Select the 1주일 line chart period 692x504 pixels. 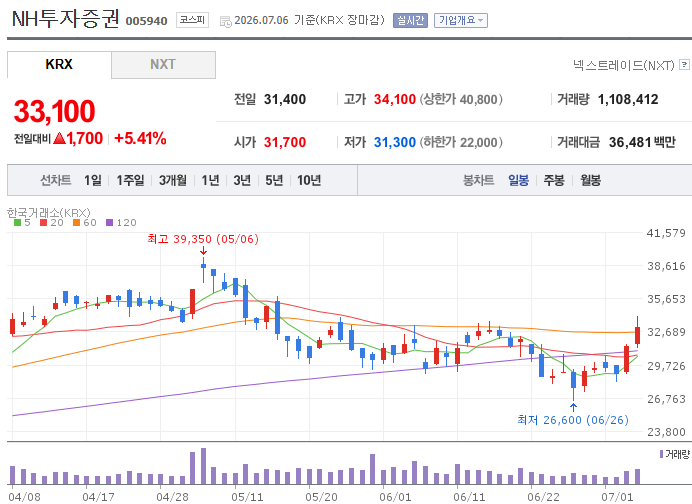click(130, 180)
